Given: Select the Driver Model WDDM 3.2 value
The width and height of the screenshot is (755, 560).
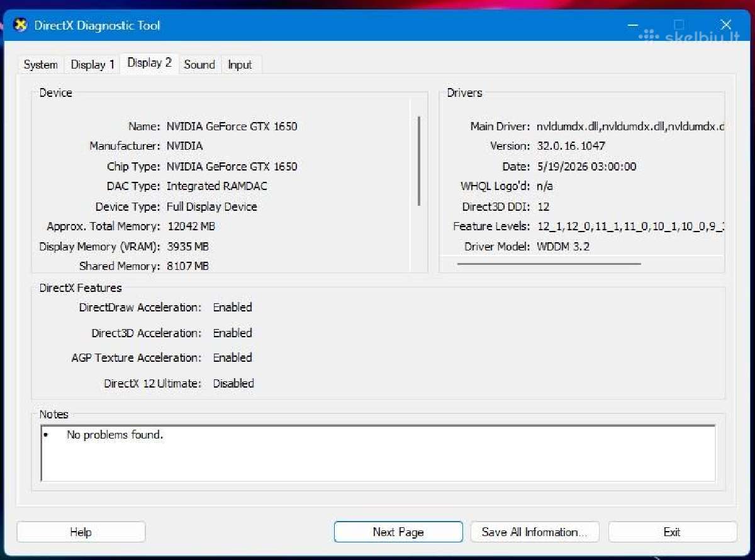Looking at the screenshot, I should coord(563,247).
